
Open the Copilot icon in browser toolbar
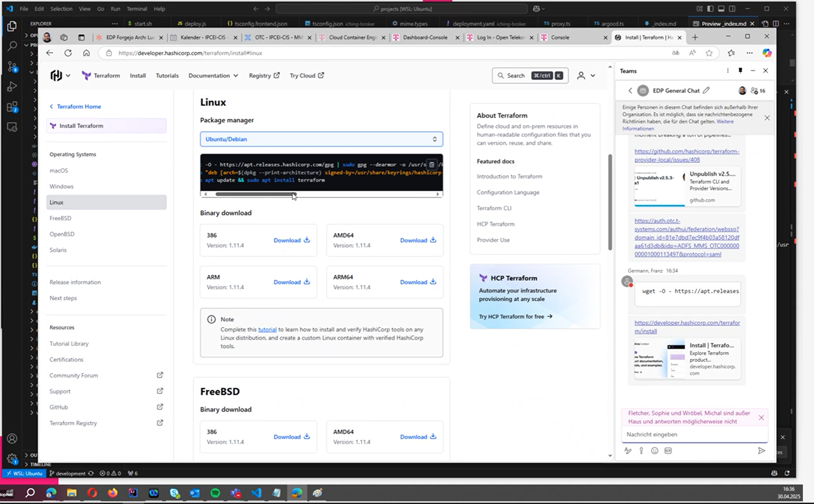click(x=767, y=53)
